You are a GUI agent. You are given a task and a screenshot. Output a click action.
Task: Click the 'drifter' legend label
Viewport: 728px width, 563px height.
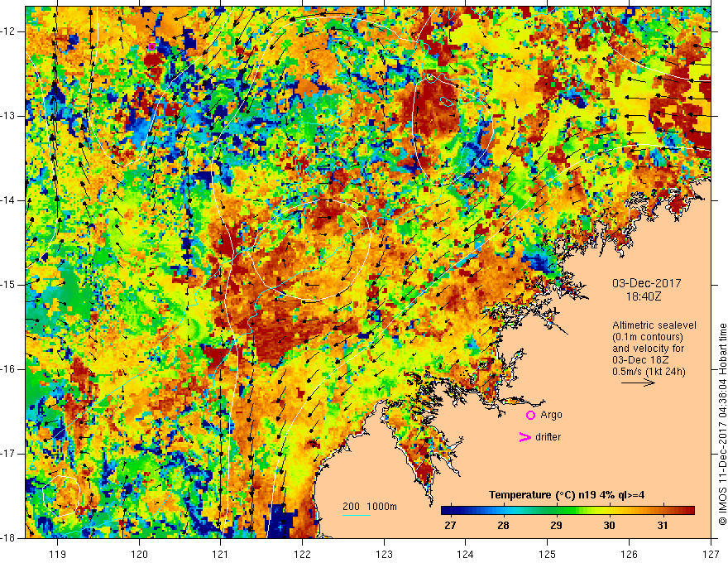548,437
